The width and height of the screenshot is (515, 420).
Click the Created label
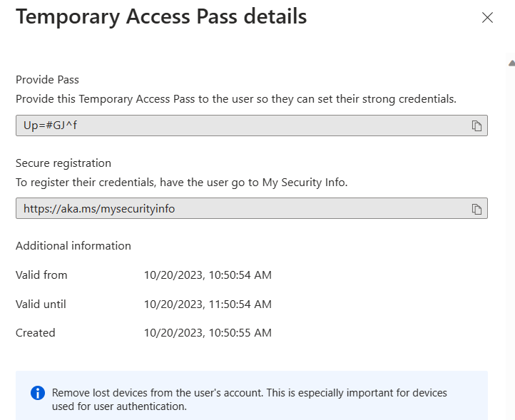36,333
